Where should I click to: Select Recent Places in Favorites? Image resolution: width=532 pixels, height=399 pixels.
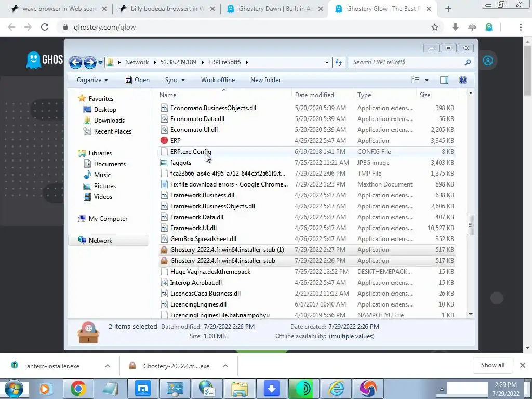112,131
